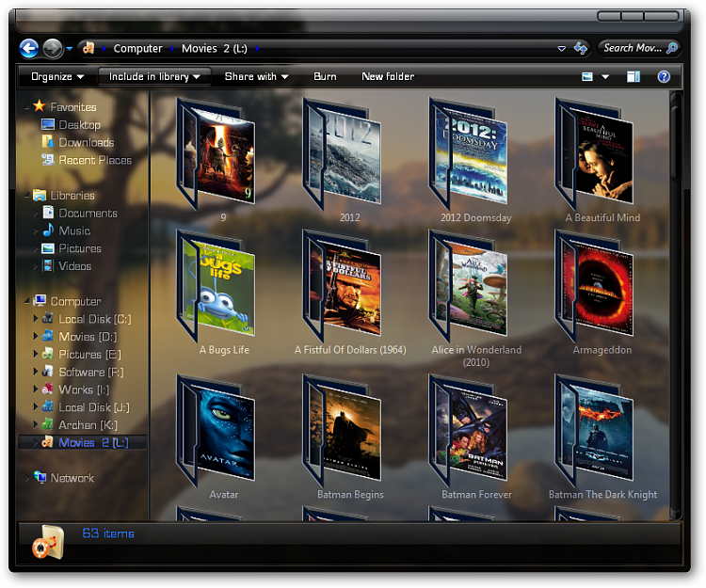The width and height of the screenshot is (706, 588).
Task: Click the magnifier search icon
Action: [x=672, y=48]
